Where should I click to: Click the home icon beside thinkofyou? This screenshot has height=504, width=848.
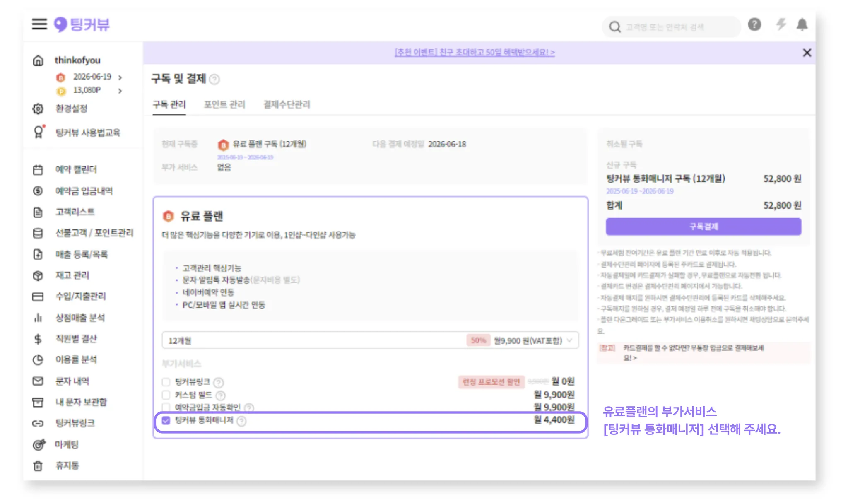point(38,61)
